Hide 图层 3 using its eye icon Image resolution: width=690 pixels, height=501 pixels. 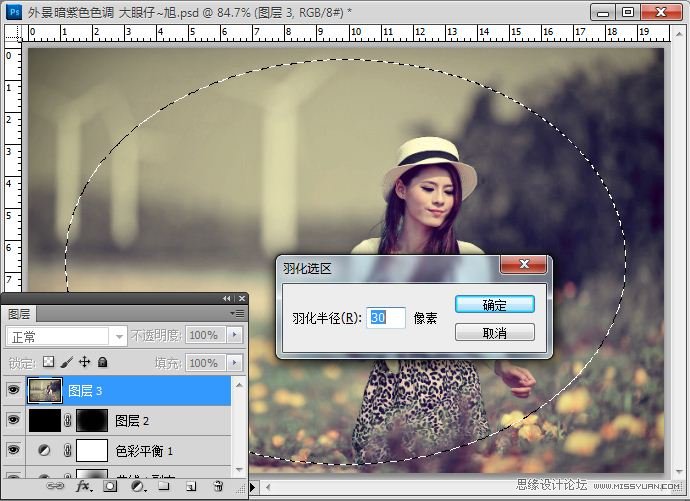tap(14, 390)
